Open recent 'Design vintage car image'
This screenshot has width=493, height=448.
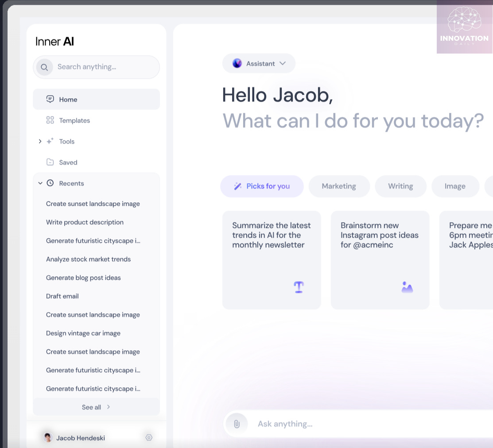[x=83, y=333]
